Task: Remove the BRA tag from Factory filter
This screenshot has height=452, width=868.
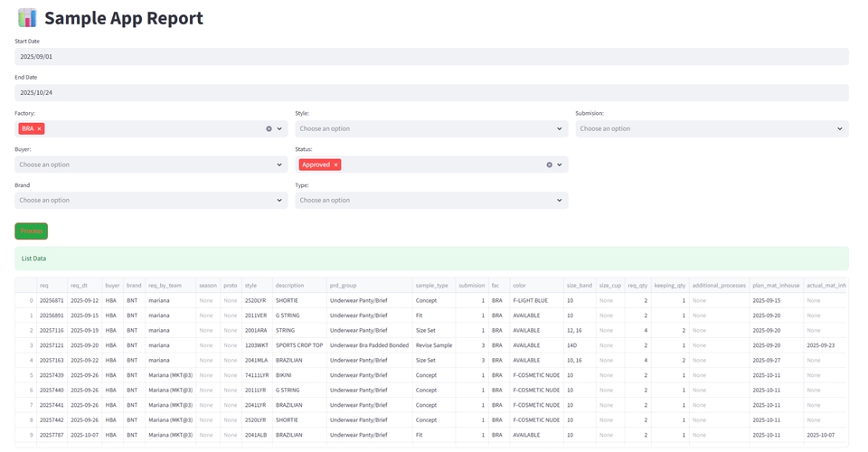Action: click(x=40, y=129)
